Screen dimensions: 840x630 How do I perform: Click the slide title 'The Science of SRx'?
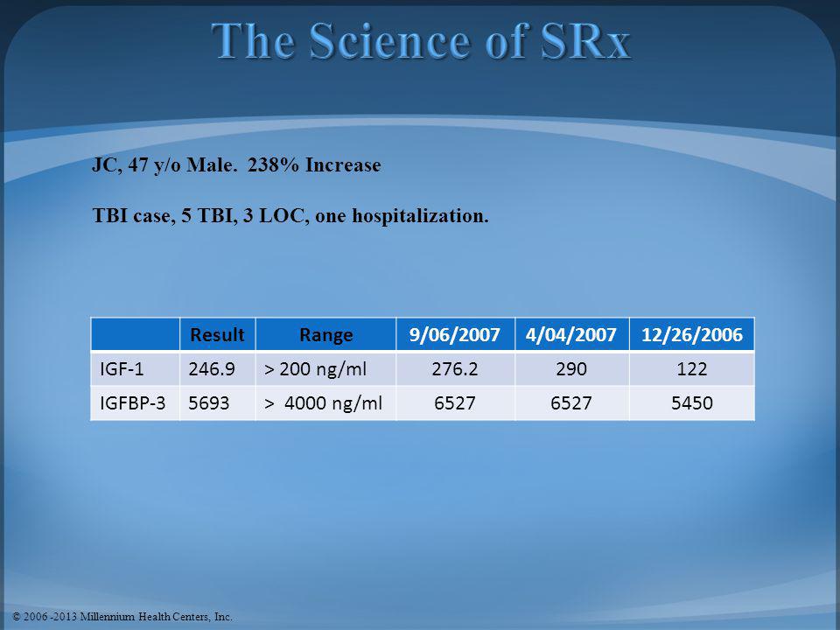pyautogui.click(x=421, y=41)
